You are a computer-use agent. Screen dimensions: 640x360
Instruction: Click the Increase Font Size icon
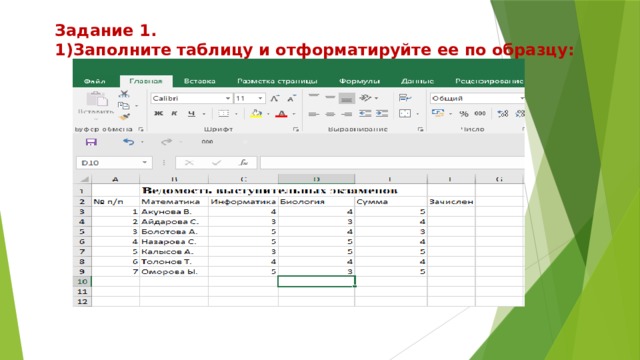[275, 98]
